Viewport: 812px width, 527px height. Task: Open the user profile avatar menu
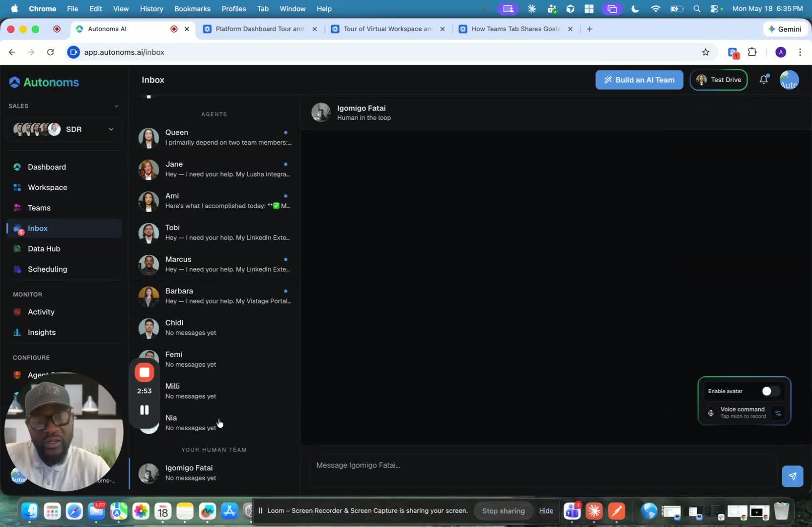click(x=789, y=80)
